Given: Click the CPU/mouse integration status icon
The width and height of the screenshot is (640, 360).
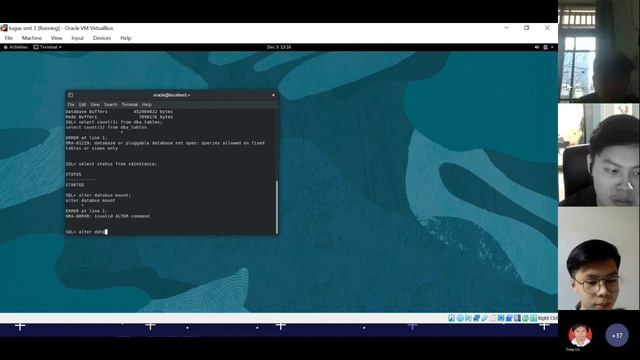Looking at the screenshot, I should pyautogui.click(x=517, y=318).
